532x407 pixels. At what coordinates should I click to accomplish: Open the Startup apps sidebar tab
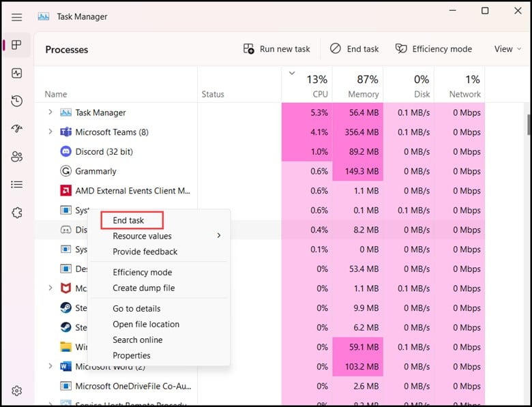point(16,129)
